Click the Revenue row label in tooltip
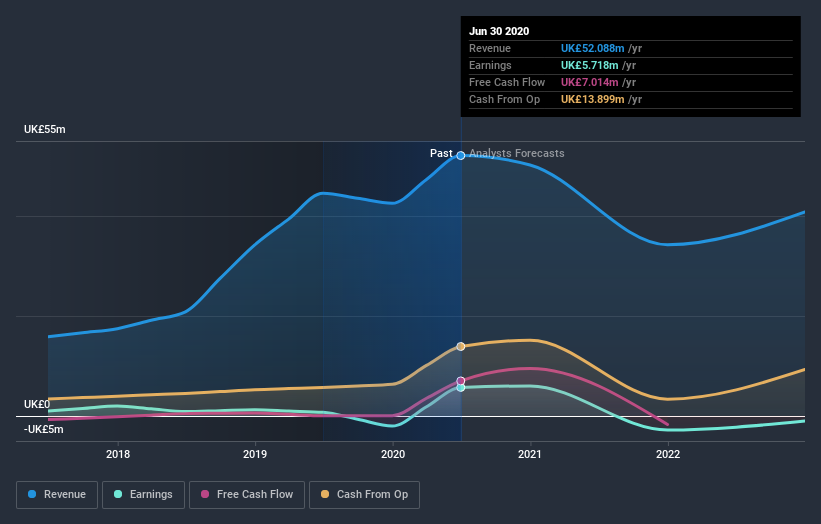 [x=490, y=48]
